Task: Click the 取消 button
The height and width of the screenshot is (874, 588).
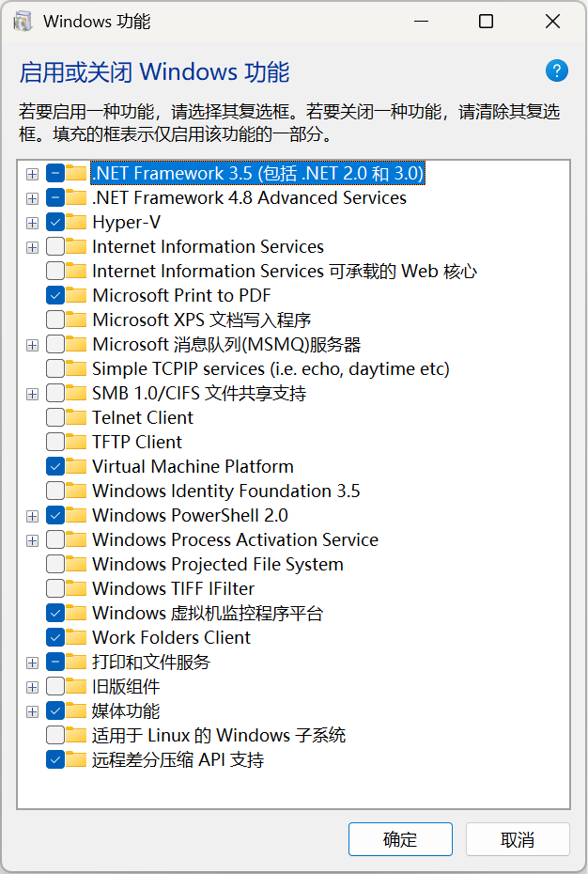Action: (x=518, y=839)
